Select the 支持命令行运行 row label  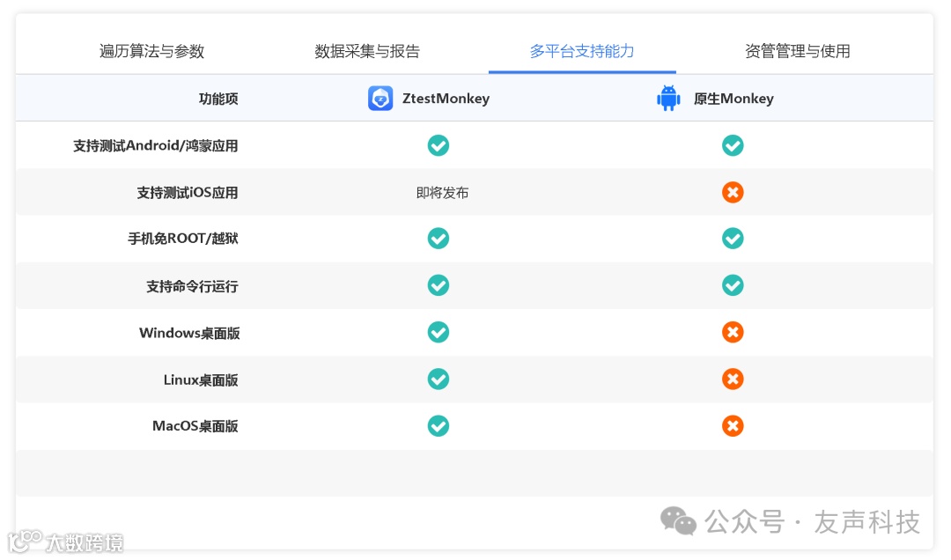[192, 286]
